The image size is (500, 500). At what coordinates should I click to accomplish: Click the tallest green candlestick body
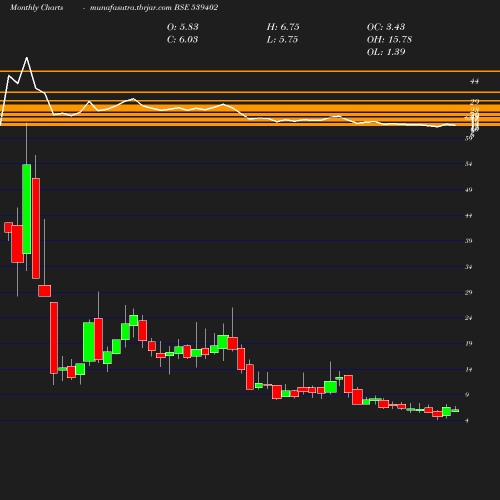(27, 209)
